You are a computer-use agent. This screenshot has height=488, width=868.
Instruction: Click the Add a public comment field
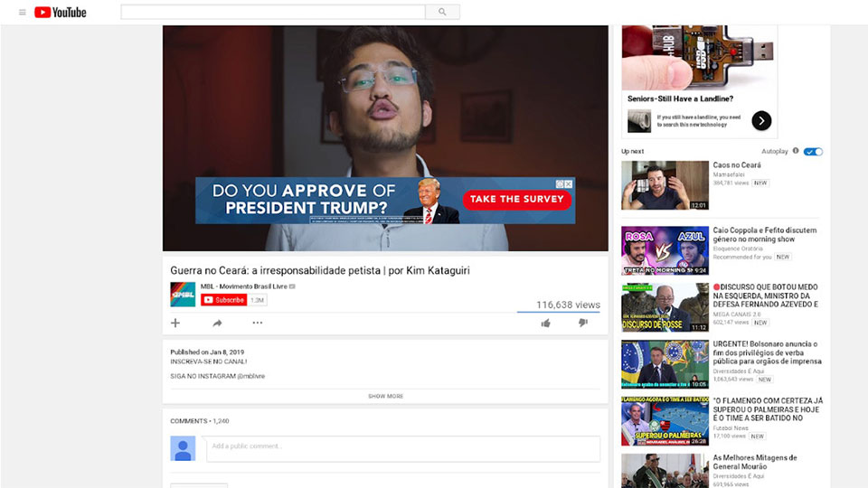pos(403,449)
